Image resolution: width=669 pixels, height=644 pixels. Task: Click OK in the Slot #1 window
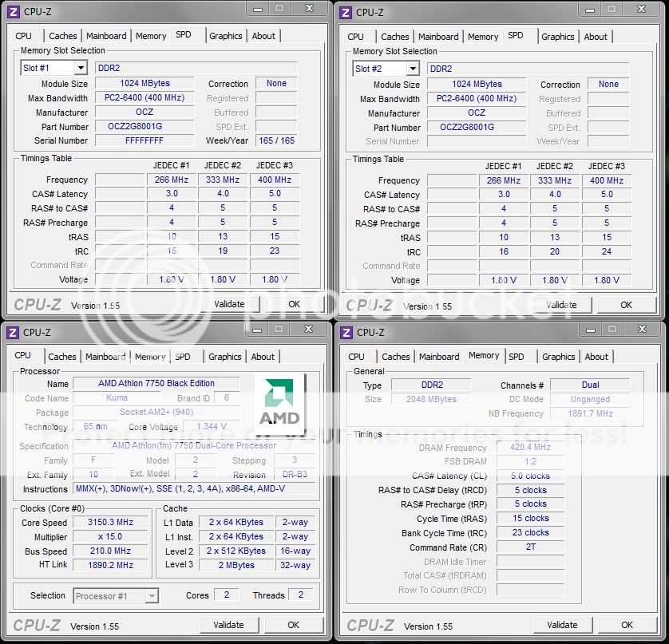294,304
